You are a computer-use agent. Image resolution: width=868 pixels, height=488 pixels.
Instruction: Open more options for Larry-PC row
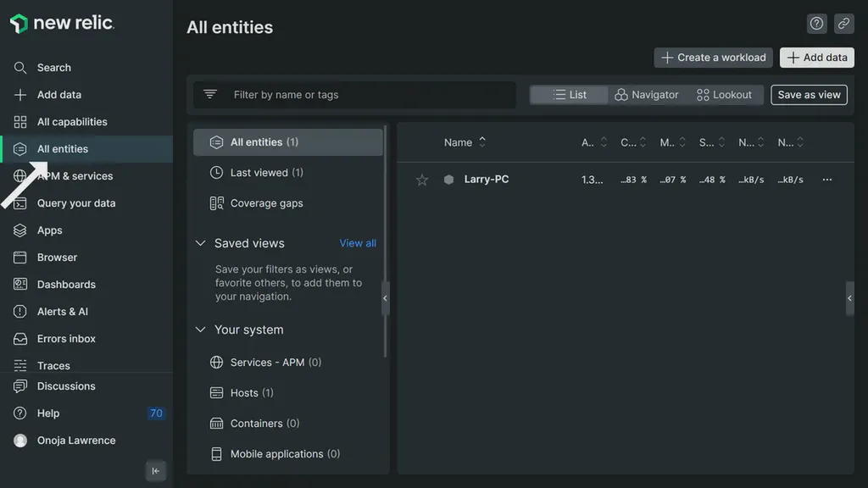826,179
